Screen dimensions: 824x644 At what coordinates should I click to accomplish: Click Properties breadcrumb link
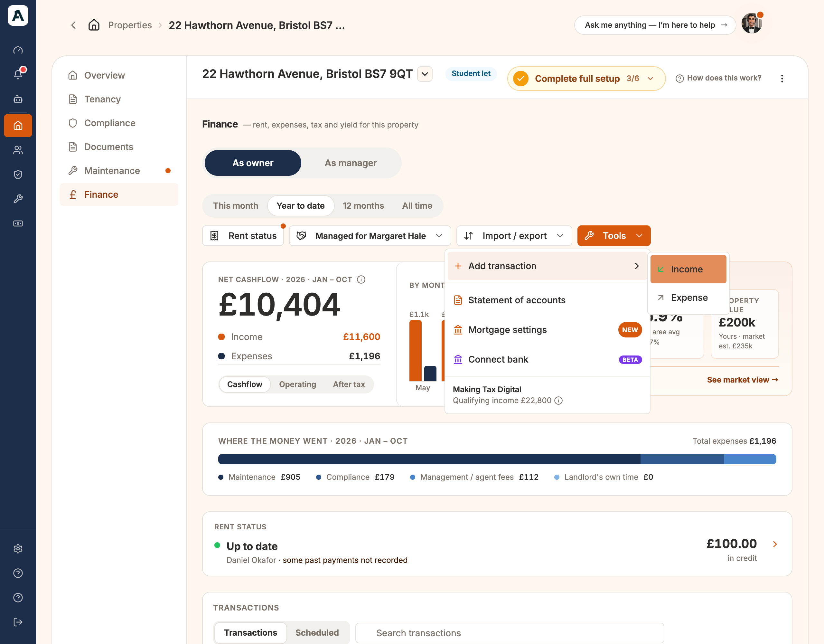click(x=130, y=25)
